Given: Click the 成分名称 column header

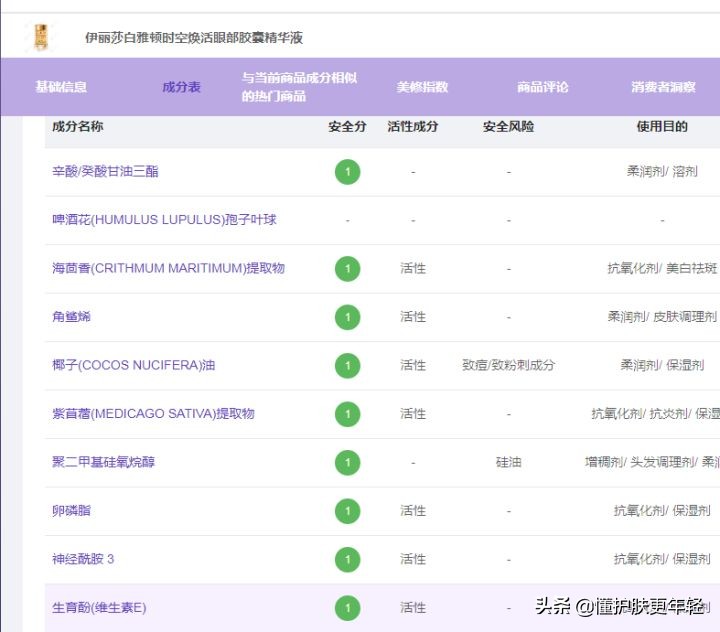Looking at the screenshot, I should click(78, 126).
